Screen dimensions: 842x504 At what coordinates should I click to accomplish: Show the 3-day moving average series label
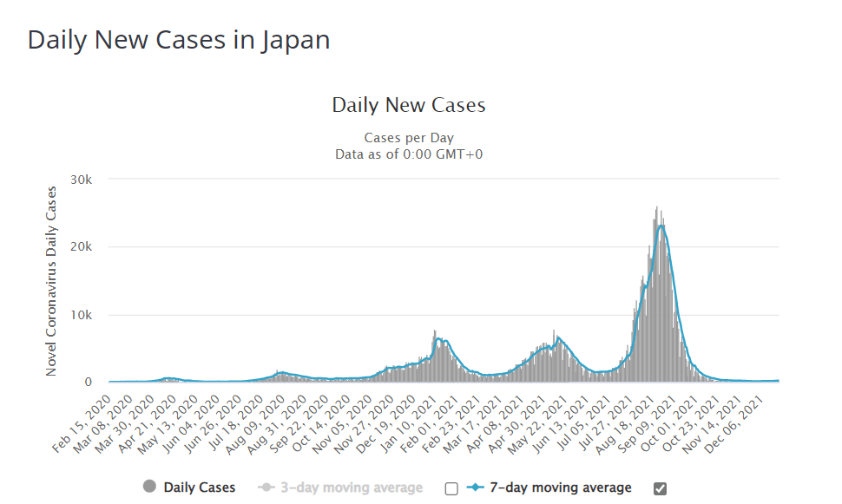pyautogui.click(x=351, y=488)
